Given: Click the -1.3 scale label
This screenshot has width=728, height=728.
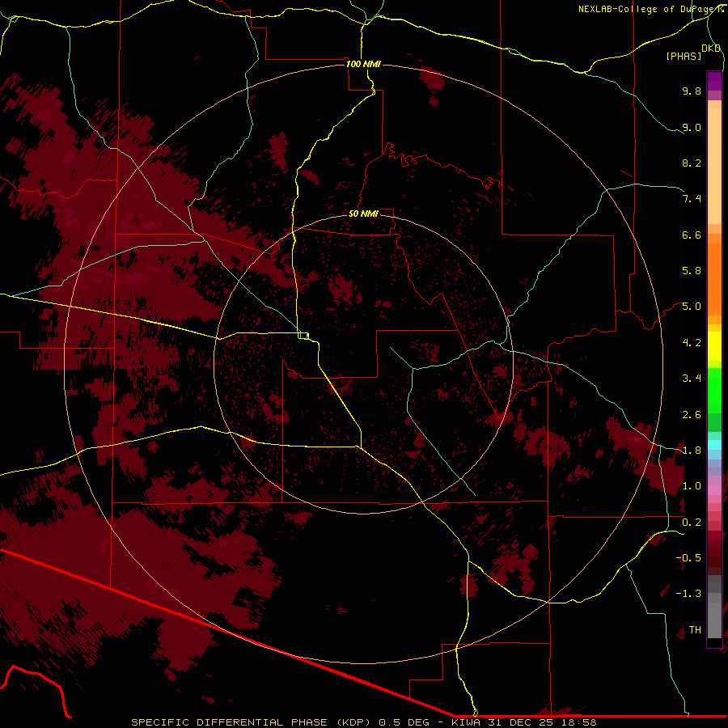Looking at the screenshot, I should point(688,594).
